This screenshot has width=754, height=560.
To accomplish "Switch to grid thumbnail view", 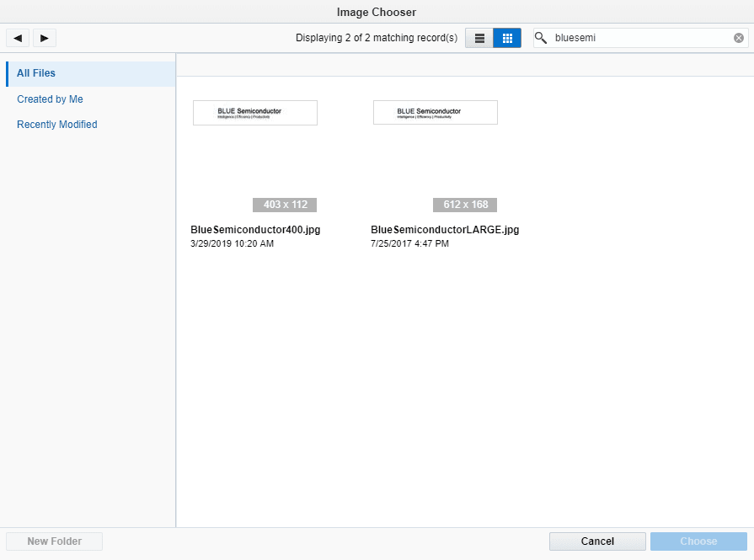I will pos(507,38).
